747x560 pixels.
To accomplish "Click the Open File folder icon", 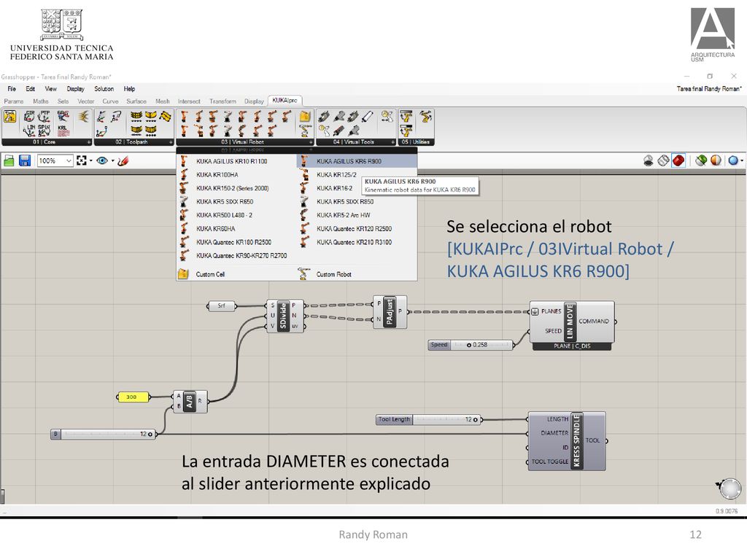I will point(9,161).
